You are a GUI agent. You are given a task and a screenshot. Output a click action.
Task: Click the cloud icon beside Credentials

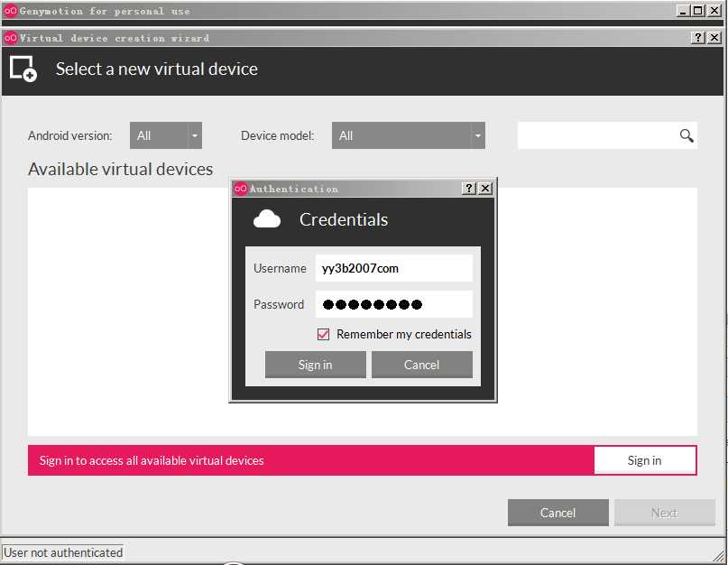tap(267, 219)
